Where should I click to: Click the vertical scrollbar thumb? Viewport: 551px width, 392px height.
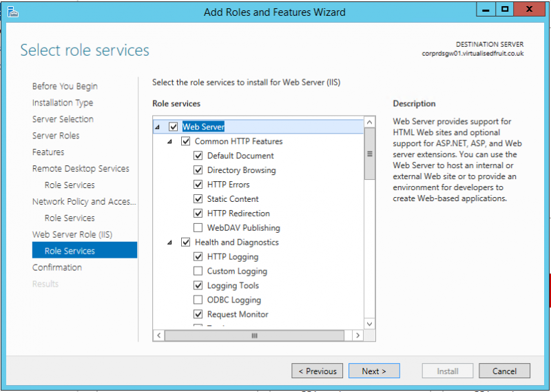click(369, 154)
